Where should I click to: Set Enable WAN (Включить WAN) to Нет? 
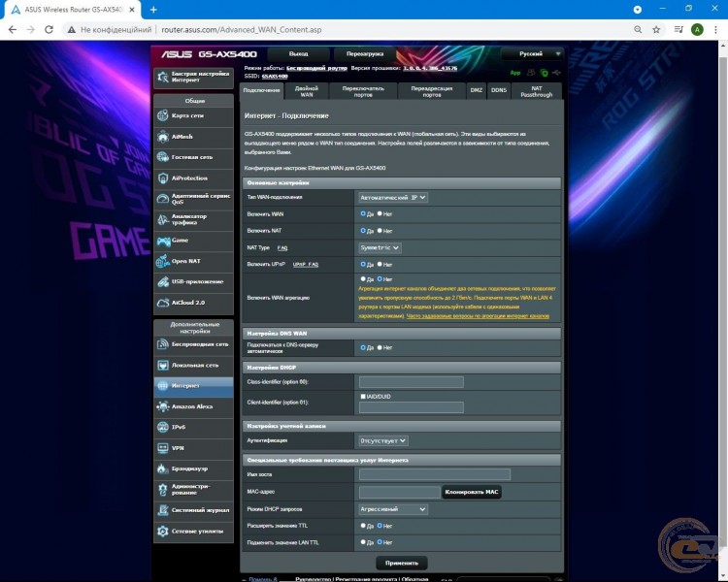point(380,214)
